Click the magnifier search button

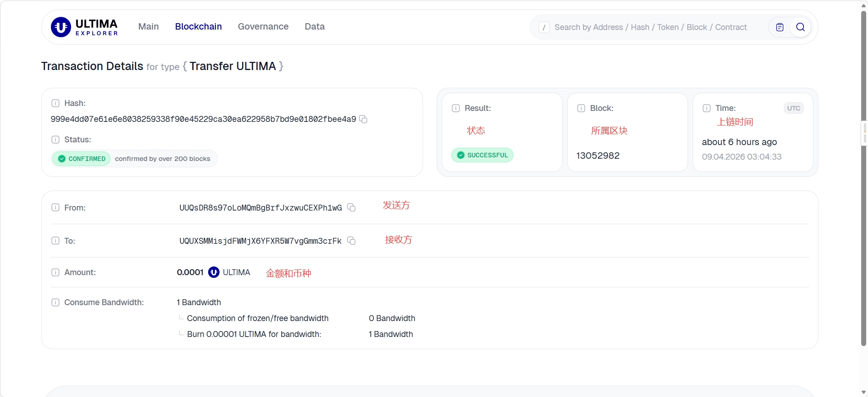click(x=801, y=27)
